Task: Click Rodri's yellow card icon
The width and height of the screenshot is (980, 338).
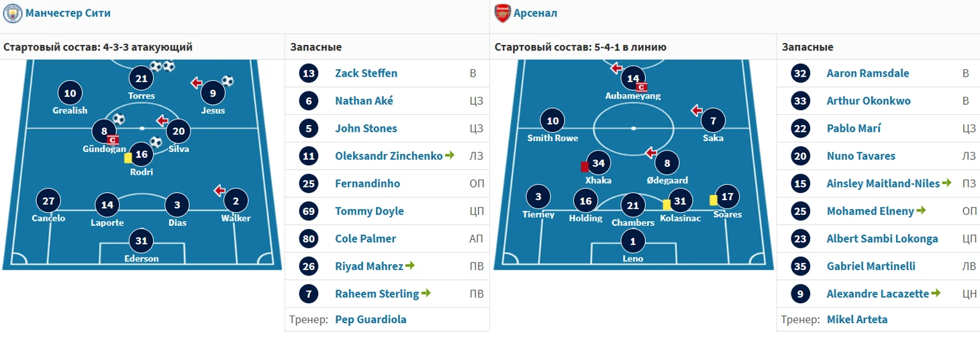Action: pos(128,158)
